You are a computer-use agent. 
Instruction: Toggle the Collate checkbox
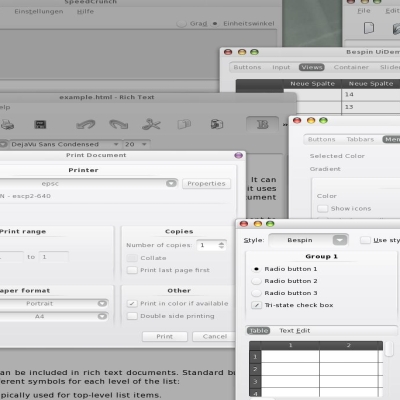(x=132, y=258)
